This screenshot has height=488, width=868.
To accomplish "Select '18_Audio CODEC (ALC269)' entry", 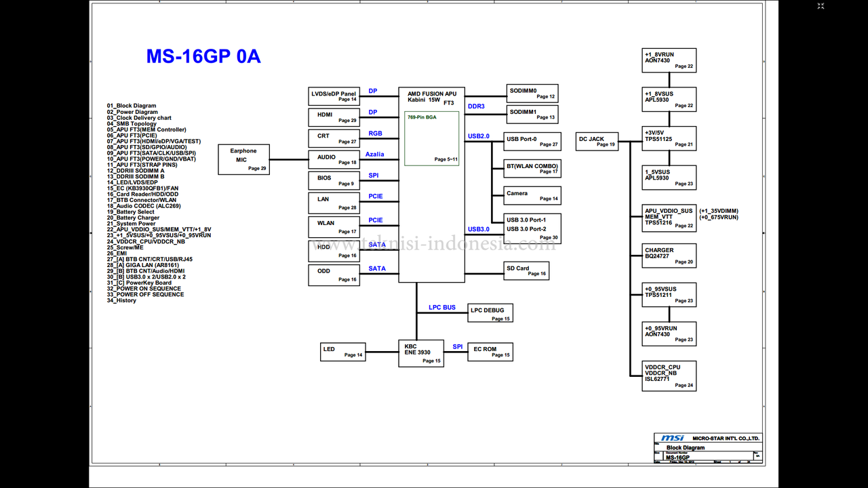I will [x=144, y=206].
